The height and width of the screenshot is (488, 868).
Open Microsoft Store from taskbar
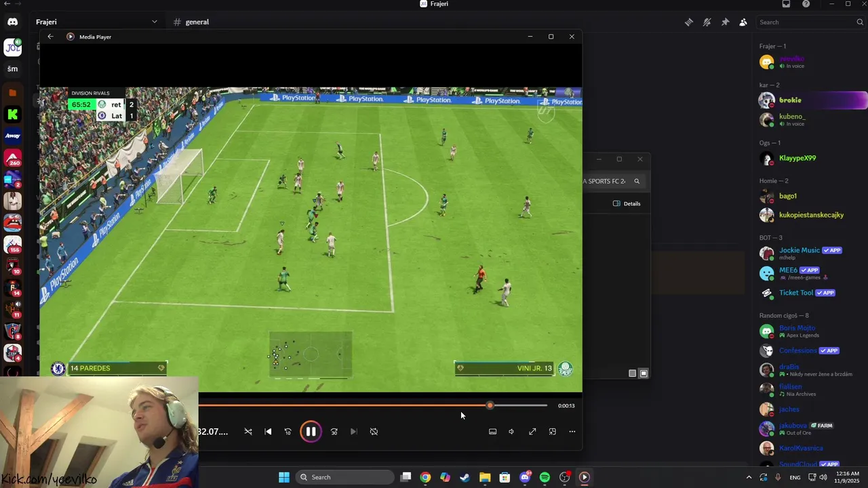[505, 477]
